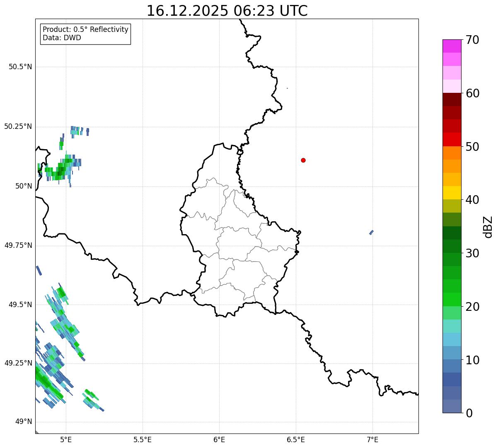Click the 50°N latitude label
Screen dimensions: 498x448
24,186
